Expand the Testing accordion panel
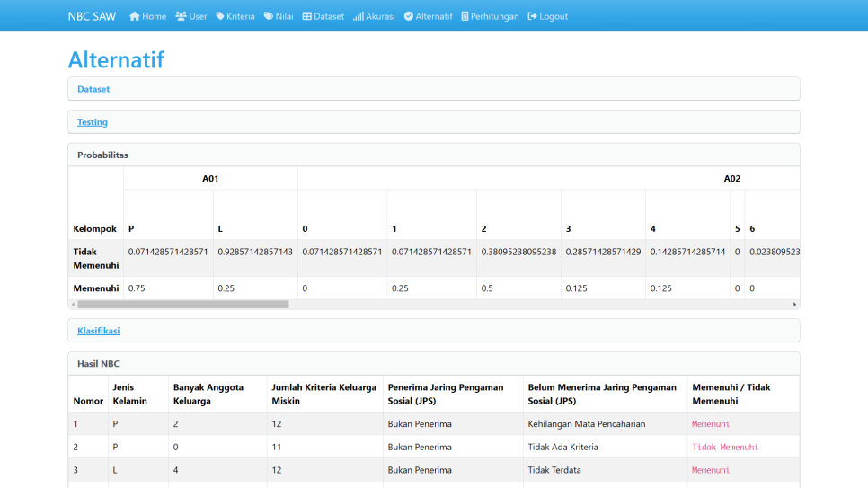The image size is (868, 488). point(93,122)
